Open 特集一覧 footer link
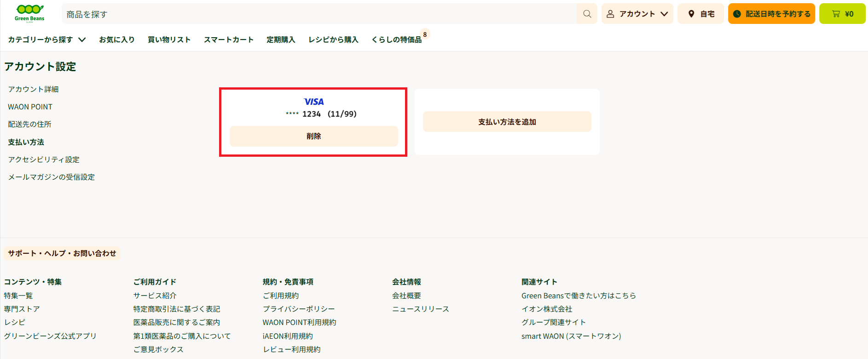This screenshot has height=359, width=868. click(x=18, y=296)
